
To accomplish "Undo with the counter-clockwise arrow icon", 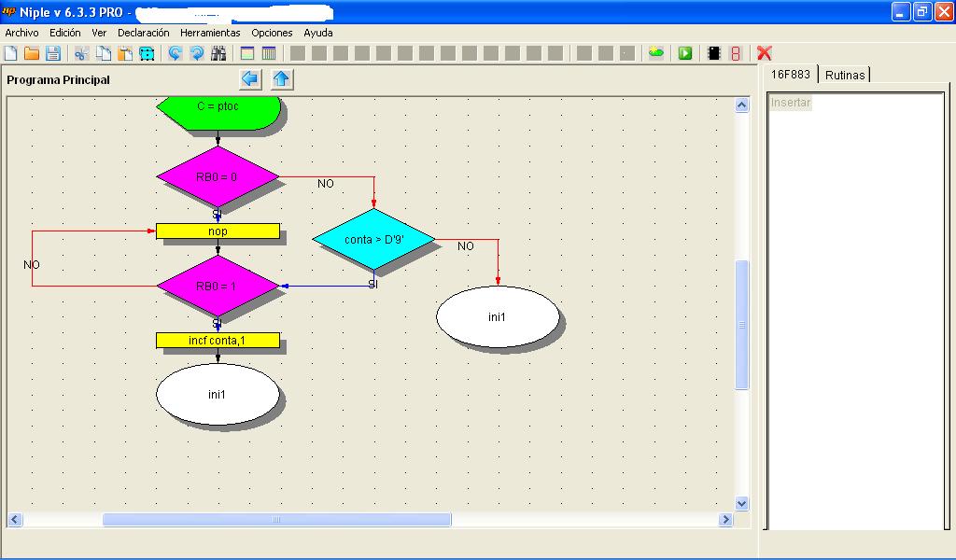I will pyautogui.click(x=175, y=53).
